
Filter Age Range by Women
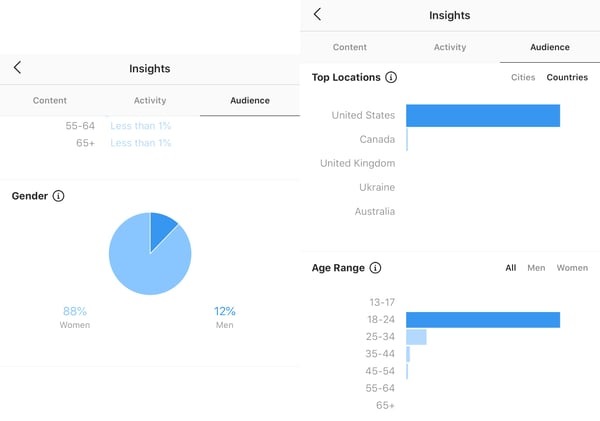pos(572,268)
